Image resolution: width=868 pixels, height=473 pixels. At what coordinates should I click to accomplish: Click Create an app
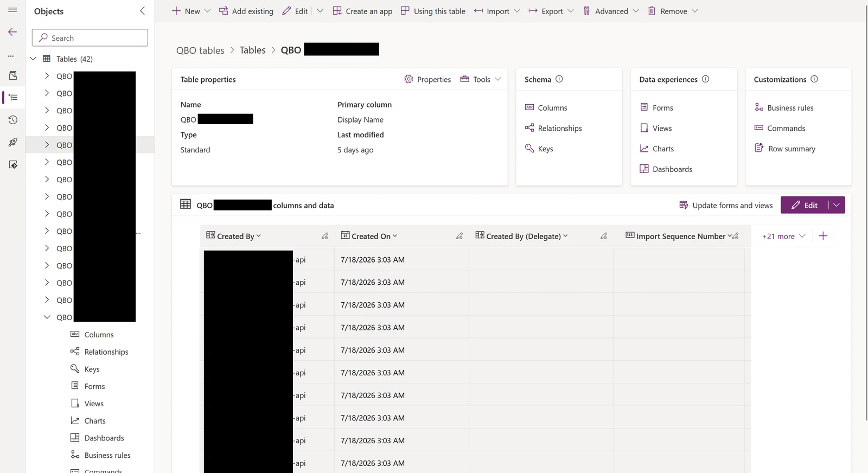tap(362, 11)
